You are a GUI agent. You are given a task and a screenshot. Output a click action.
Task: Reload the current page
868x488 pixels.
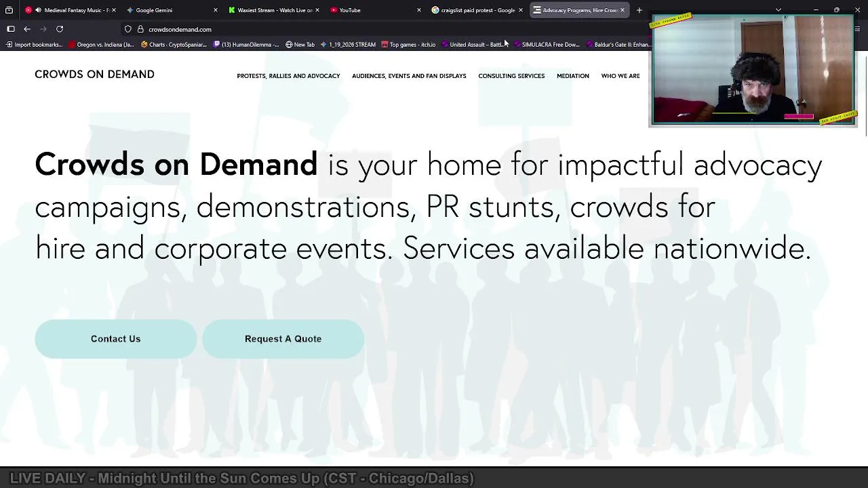(x=60, y=29)
